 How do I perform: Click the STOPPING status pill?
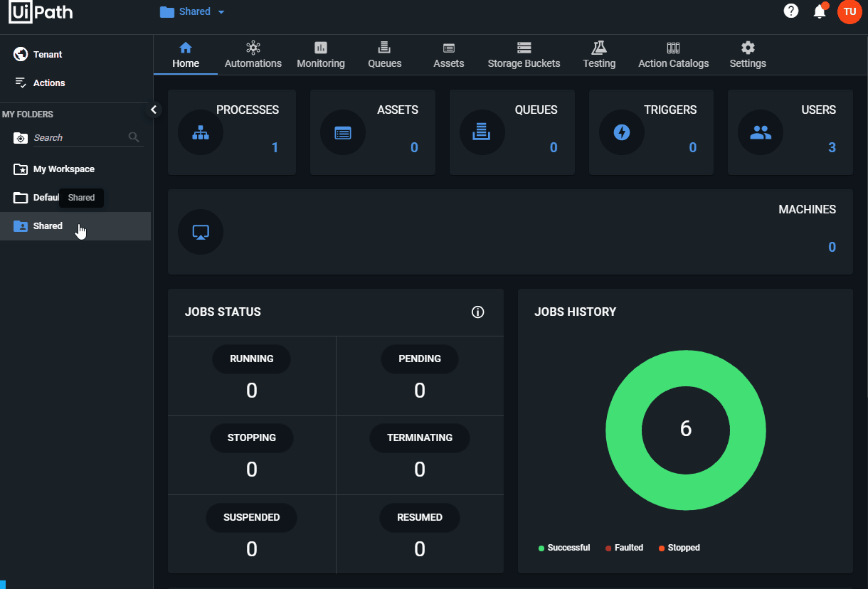click(x=252, y=438)
